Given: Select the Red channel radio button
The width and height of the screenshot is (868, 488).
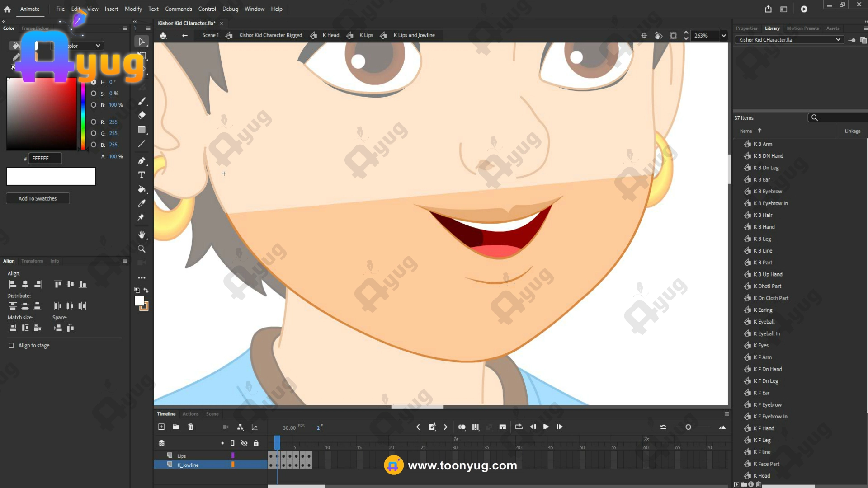Looking at the screenshot, I should pos(94,122).
